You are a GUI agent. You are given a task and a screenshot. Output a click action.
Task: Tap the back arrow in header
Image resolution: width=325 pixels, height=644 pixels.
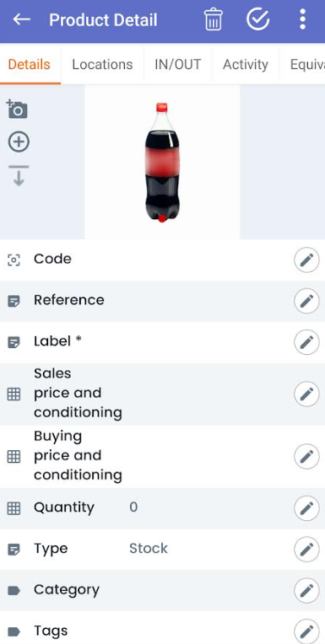tap(21, 19)
